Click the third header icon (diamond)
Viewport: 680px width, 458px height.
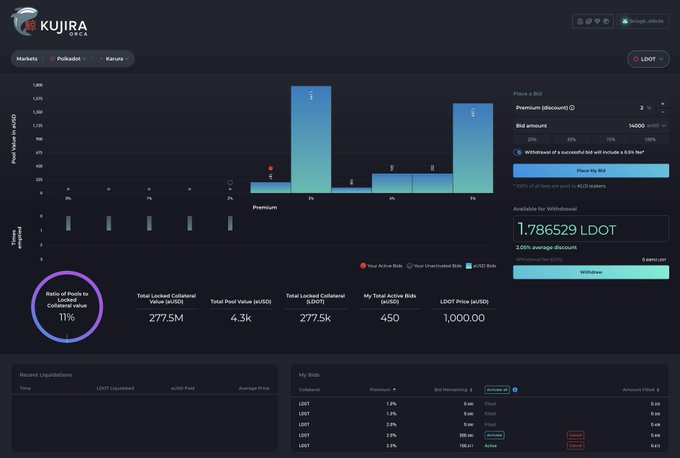(597, 21)
